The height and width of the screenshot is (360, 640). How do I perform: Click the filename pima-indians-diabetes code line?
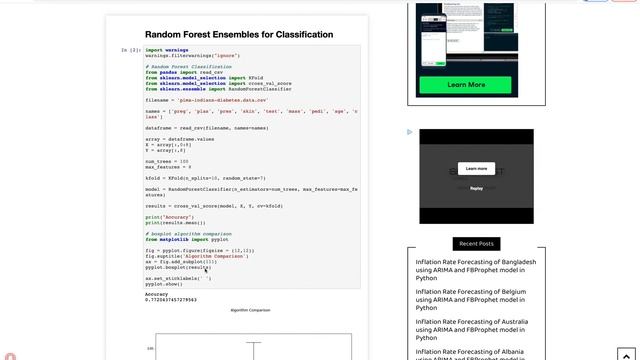207,100
